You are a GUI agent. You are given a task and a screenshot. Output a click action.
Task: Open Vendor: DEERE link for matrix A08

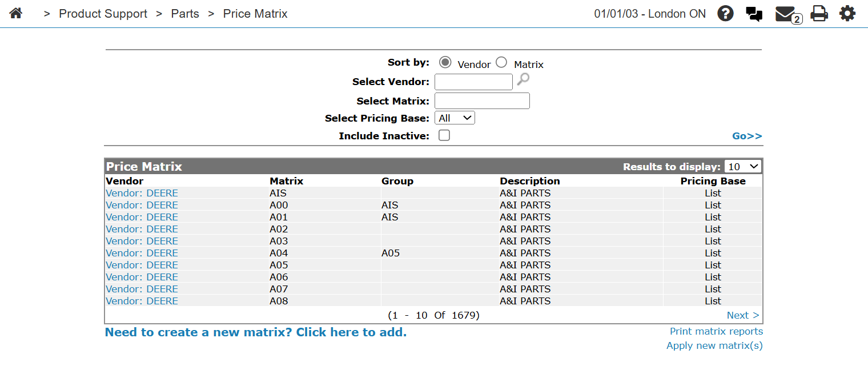[x=142, y=301]
